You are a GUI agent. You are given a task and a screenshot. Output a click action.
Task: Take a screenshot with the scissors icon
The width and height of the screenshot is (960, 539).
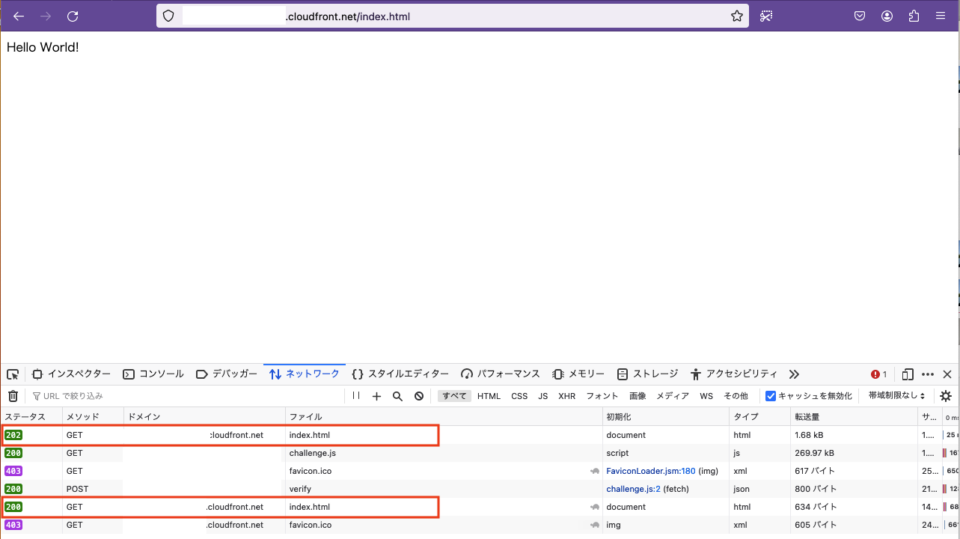(x=766, y=17)
